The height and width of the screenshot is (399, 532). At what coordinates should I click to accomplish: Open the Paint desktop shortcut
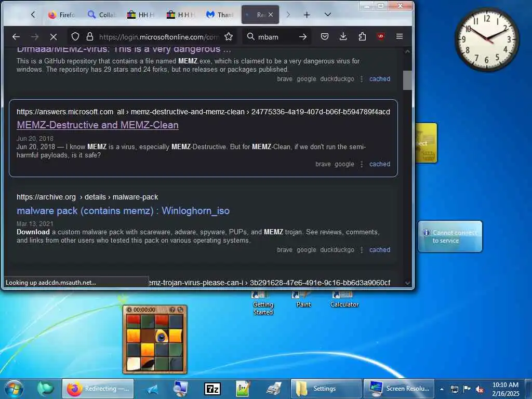point(303,299)
